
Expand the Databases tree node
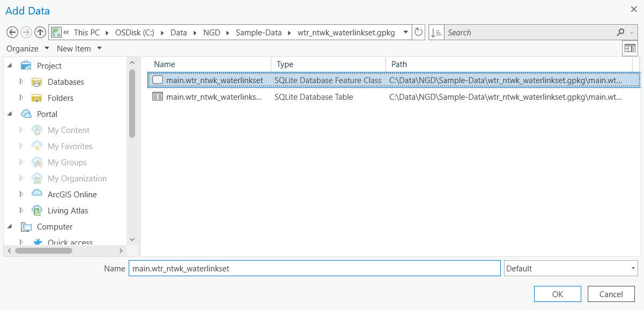coord(23,82)
